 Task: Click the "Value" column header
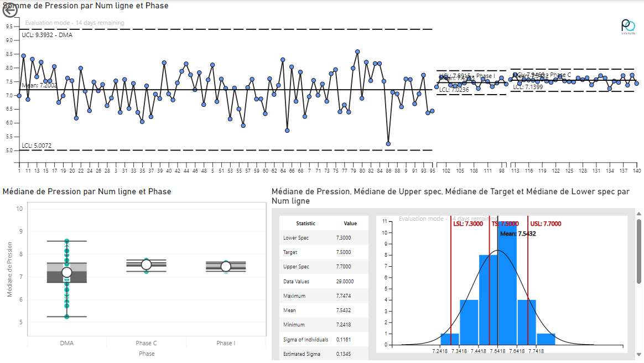[350, 224]
